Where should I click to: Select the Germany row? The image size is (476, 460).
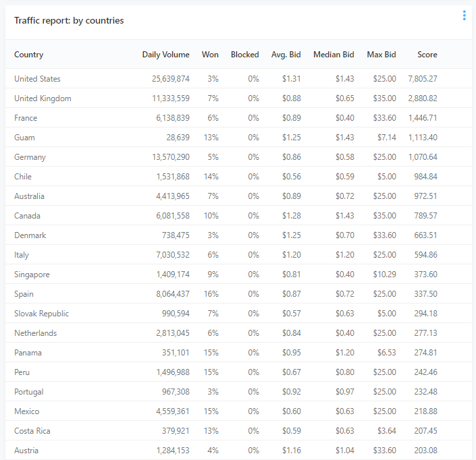pos(238,156)
